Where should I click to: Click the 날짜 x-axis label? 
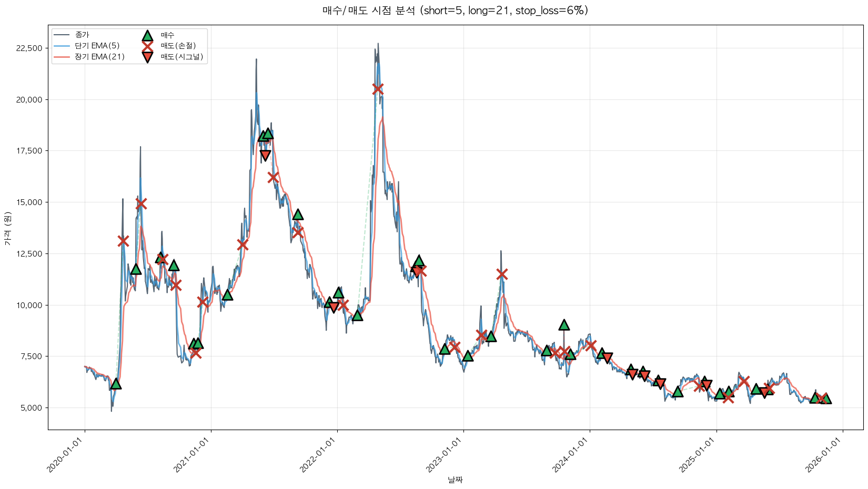pyautogui.click(x=455, y=480)
